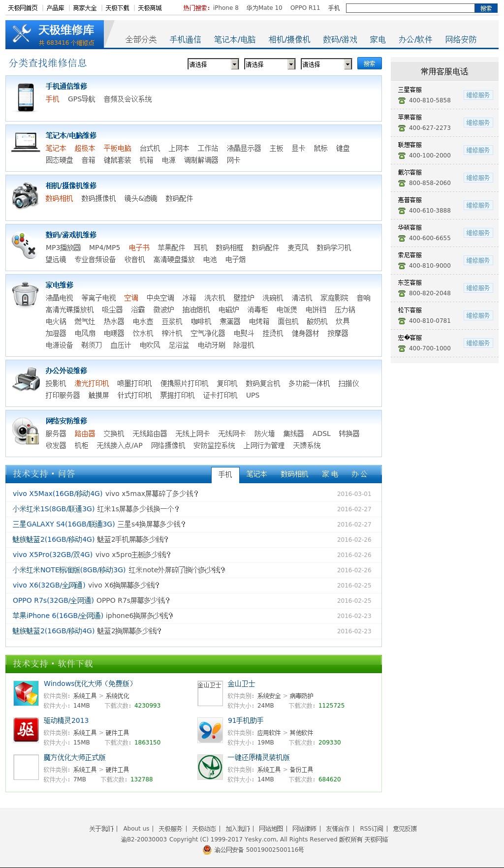This screenshot has height=868, width=504.
Task: Click the webcam lock icon for 网络安防维修
Action: click(26, 431)
